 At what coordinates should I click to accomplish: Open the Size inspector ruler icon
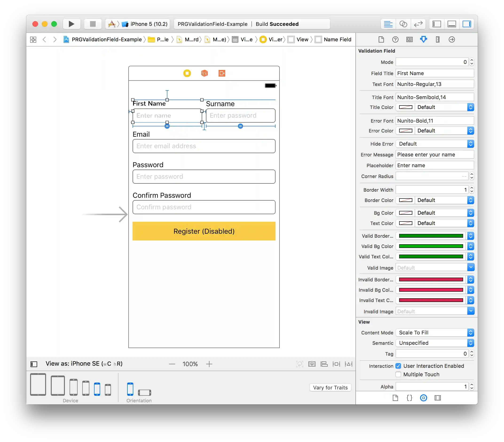point(438,39)
